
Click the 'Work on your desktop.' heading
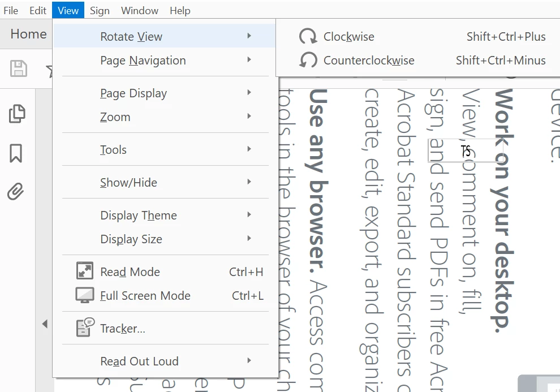503,210
